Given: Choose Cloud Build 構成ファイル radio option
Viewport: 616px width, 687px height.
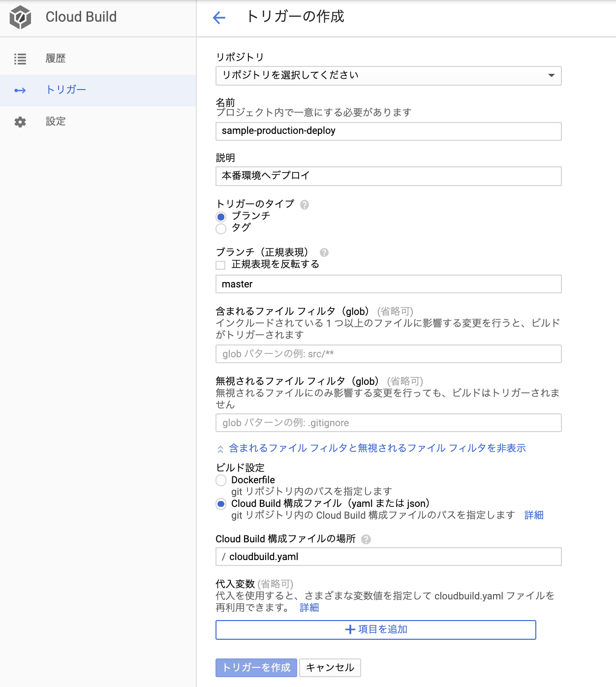Looking at the screenshot, I should click(221, 504).
